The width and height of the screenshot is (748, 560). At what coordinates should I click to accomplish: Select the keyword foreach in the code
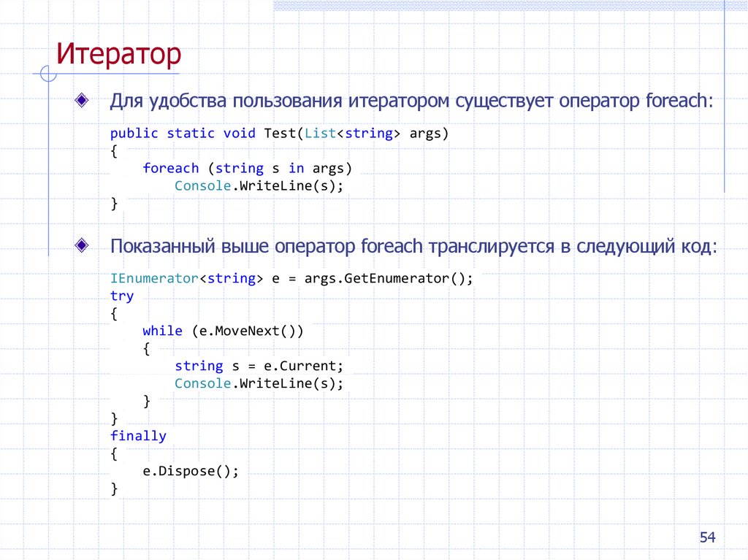click(171, 168)
